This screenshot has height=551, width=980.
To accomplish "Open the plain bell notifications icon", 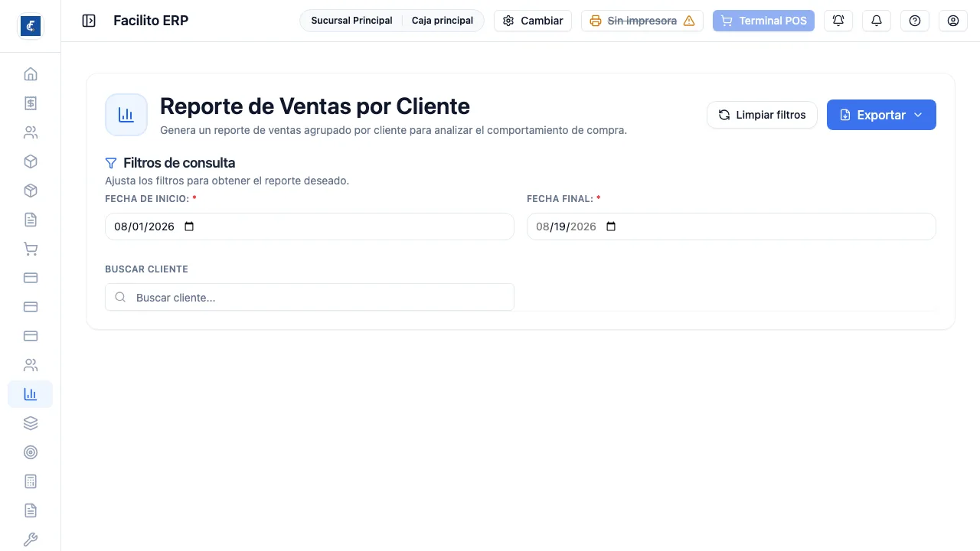I will pyautogui.click(x=877, y=21).
